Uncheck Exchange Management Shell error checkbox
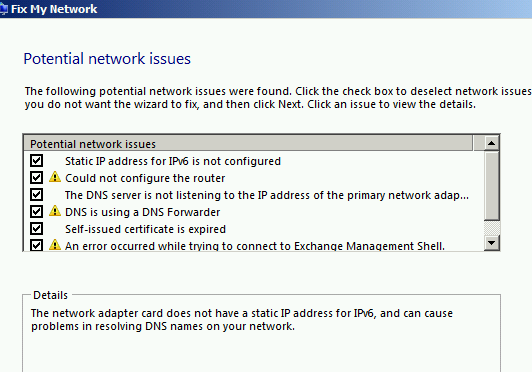The image size is (532, 372). point(36,245)
